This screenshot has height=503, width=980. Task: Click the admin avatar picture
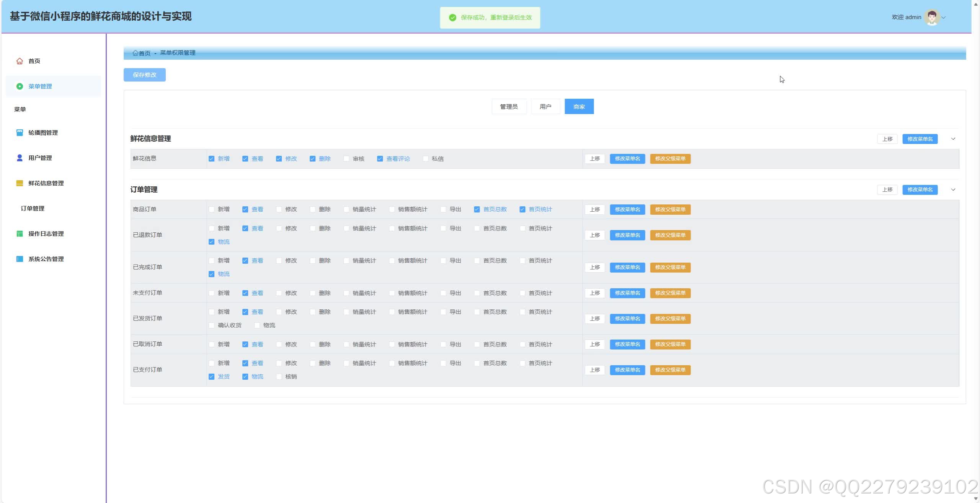click(931, 17)
